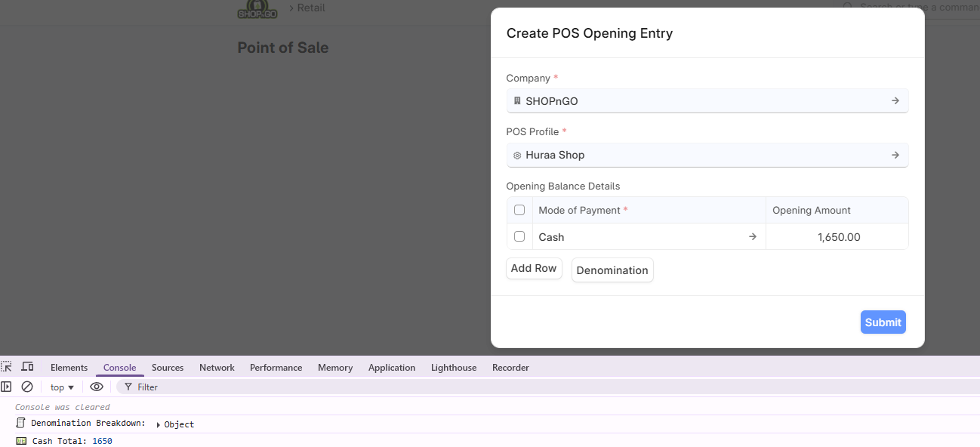Go to the Network tab

tap(217, 368)
